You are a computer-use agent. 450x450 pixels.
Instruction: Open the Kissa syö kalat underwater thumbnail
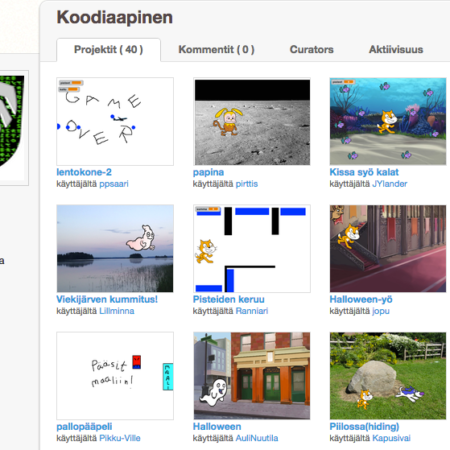[388, 122]
